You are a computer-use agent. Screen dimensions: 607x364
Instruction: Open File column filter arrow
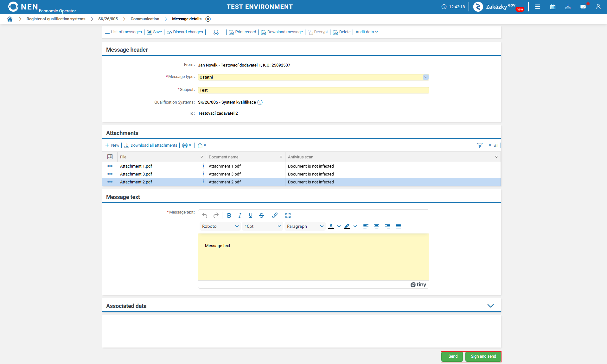click(x=202, y=157)
